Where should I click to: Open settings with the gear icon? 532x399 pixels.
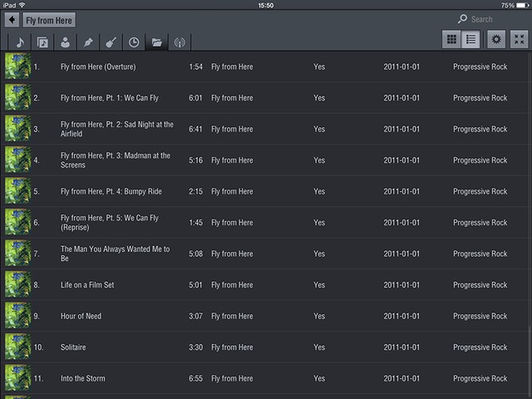pyautogui.click(x=496, y=39)
